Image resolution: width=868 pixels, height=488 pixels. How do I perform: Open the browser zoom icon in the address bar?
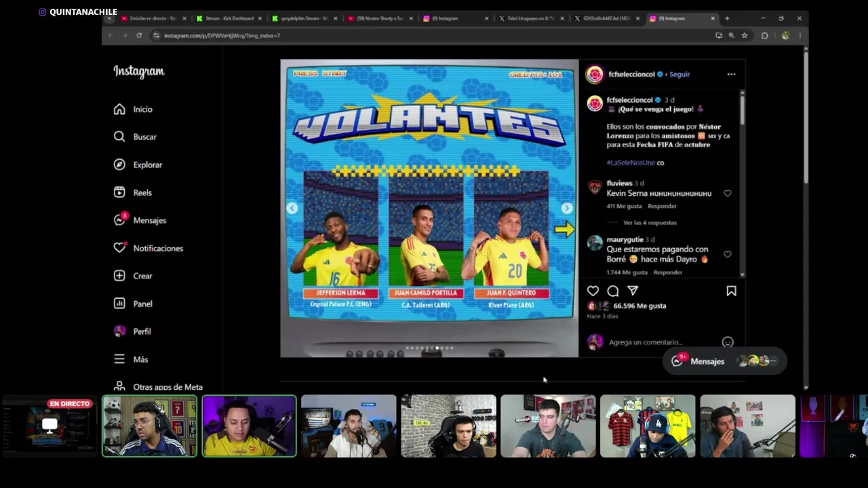click(x=731, y=35)
